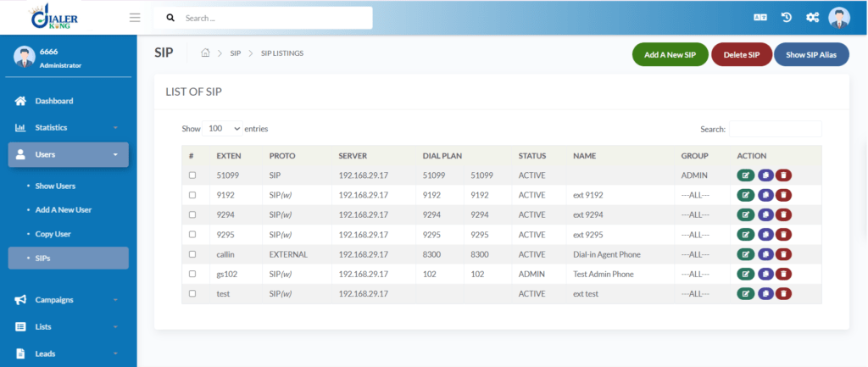
Task: Click the table Search input field
Action: 775,129
